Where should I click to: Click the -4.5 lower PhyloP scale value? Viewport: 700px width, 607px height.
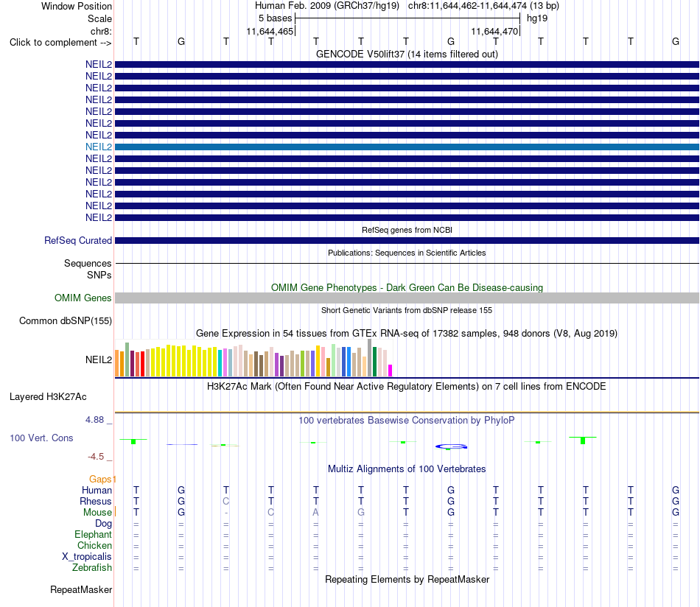(x=96, y=457)
